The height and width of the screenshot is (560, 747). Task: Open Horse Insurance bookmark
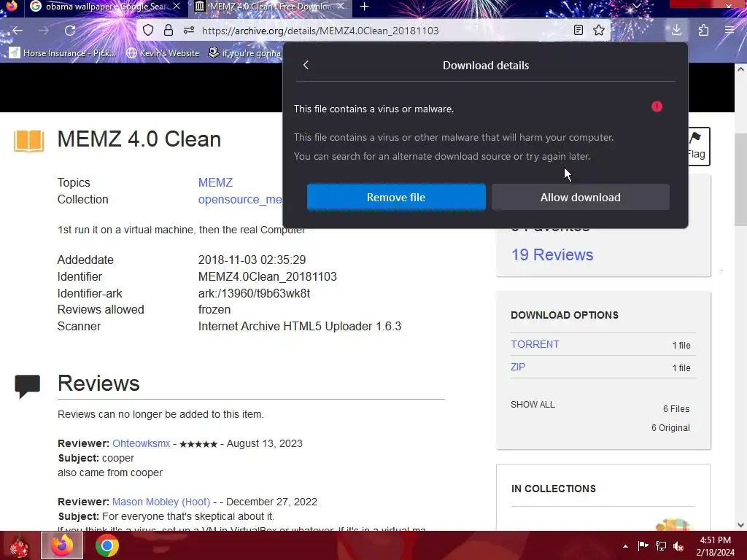tap(63, 52)
